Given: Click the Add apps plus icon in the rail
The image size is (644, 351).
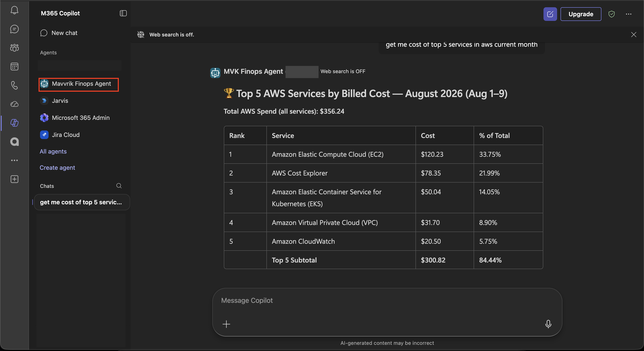Looking at the screenshot, I should 14,179.
